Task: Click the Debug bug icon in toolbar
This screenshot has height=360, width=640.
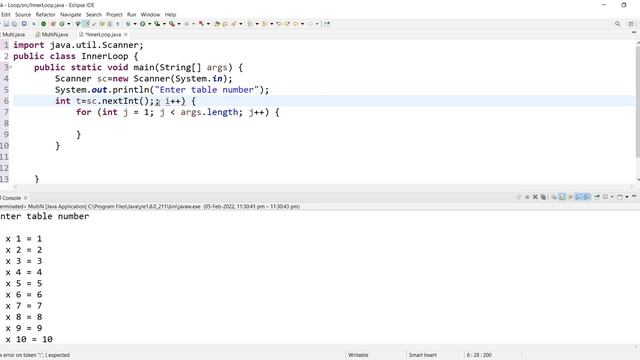Action: (128, 24)
